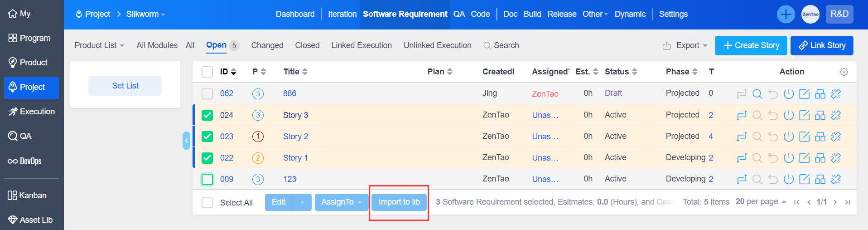The image size is (868, 230).
Task: Click the blue plus quick-create icon
Action: click(x=786, y=14)
